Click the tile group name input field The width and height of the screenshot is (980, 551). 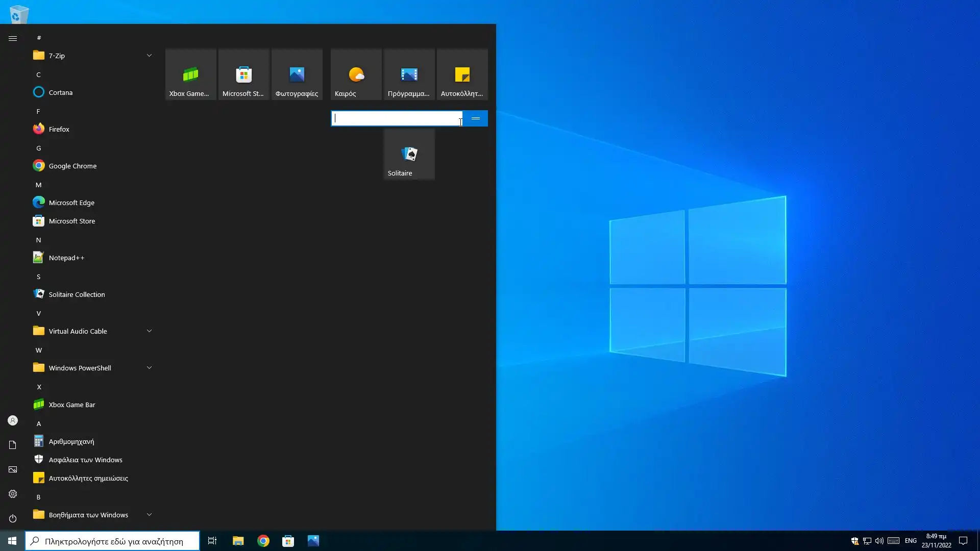[x=396, y=118]
